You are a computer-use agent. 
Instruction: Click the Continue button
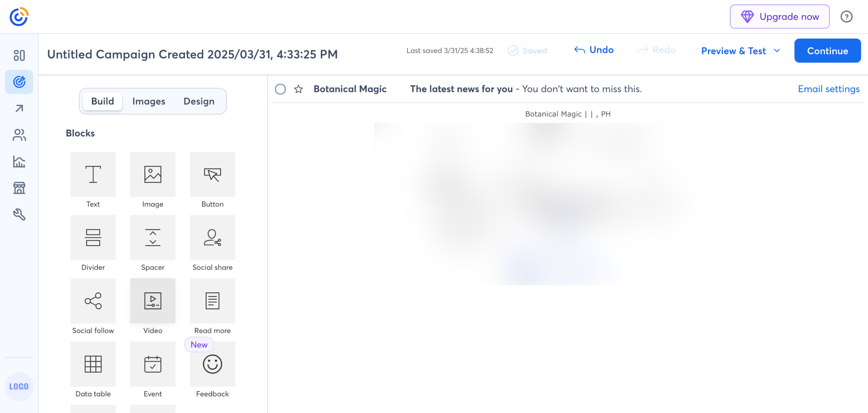827,51
